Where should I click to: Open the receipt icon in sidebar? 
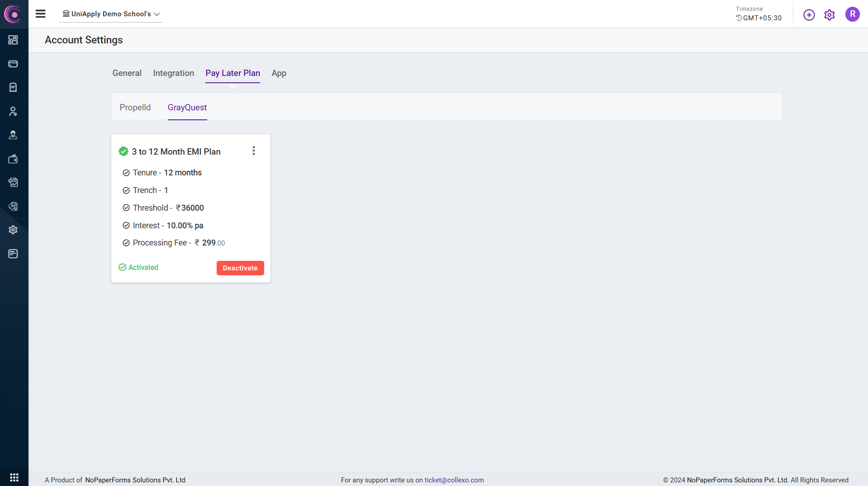[13, 88]
